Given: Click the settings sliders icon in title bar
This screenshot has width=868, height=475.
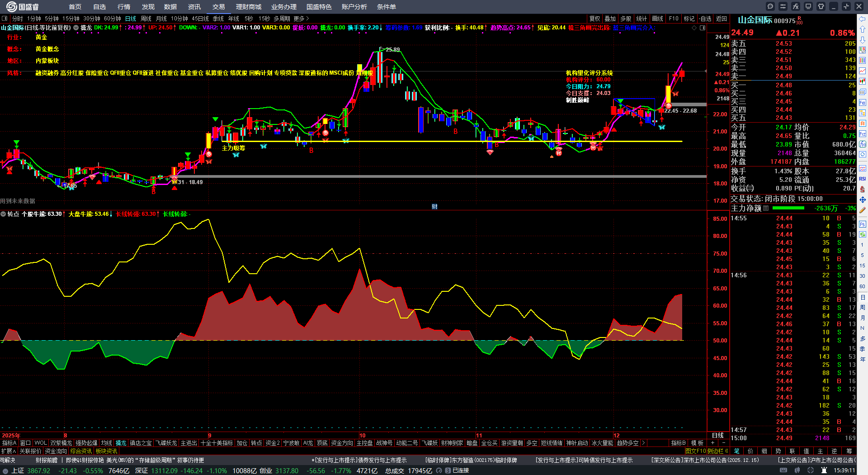Looking at the screenshot, I should click(x=783, y=6).
